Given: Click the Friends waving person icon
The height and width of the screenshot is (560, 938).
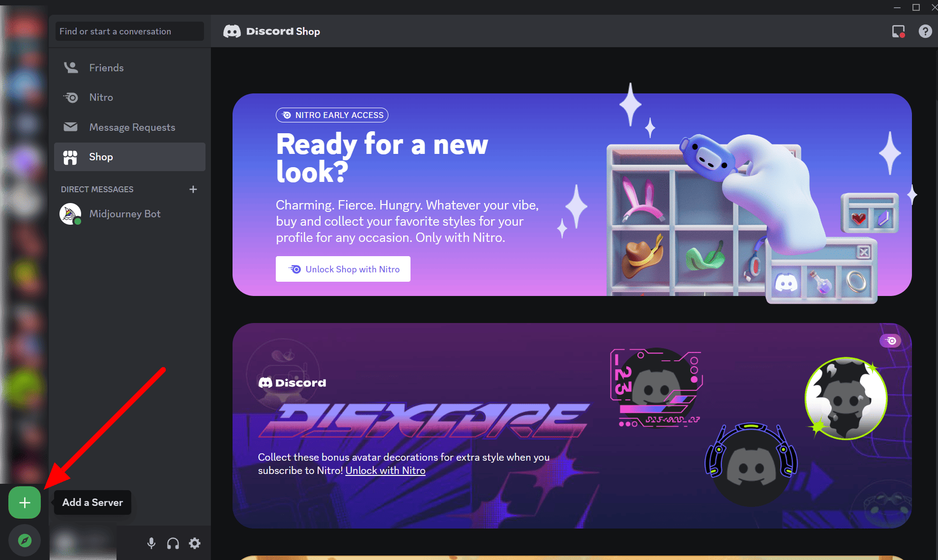Looking at the screenshot, I should point(71,67).
